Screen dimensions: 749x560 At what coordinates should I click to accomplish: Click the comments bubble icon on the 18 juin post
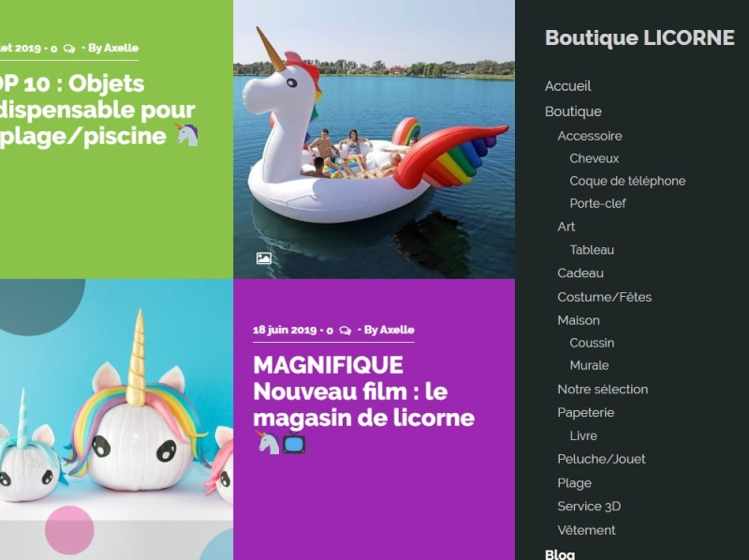coord(345,331)
